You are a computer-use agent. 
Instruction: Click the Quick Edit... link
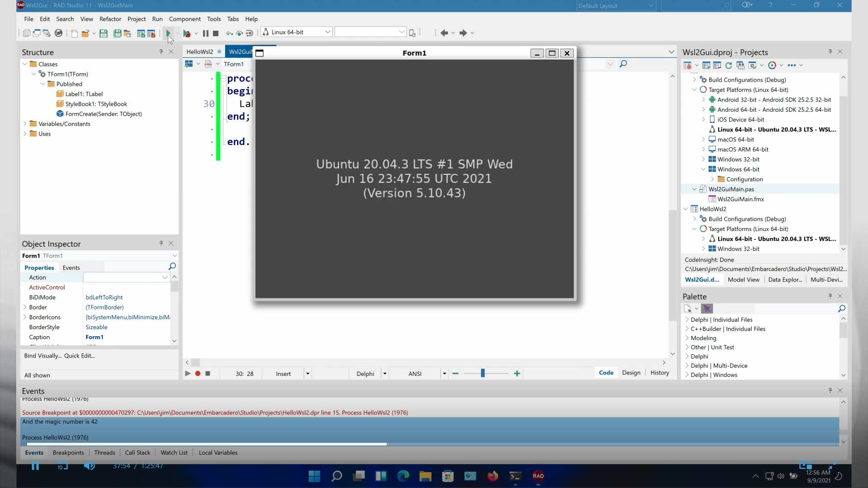[x=80, y=356]
